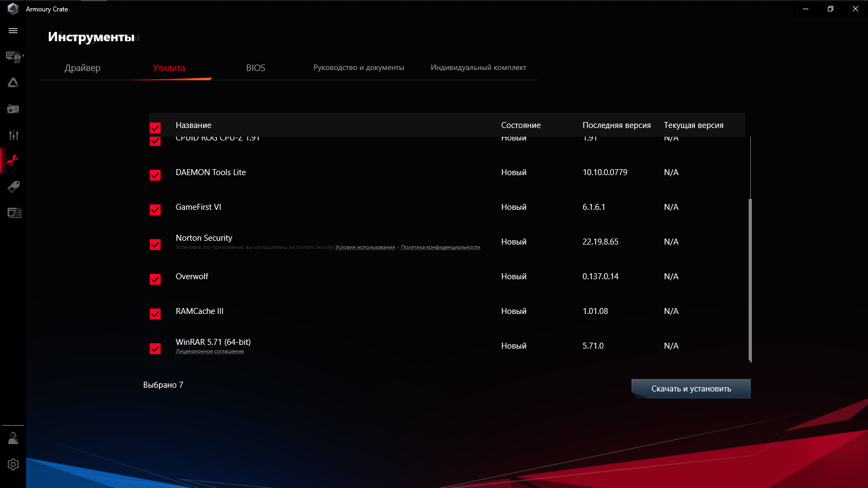Image resolution: width=868 pixels, height=488 pixels.
Task: Click the utility list vertical scrollbar
Action: (x=750, y=280)
